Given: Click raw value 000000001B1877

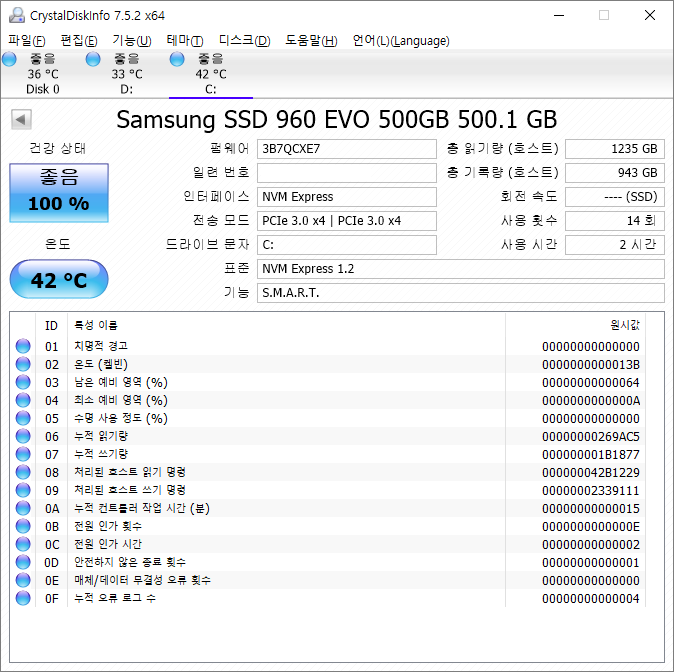Looking at the screenshot, I should 591,455.
